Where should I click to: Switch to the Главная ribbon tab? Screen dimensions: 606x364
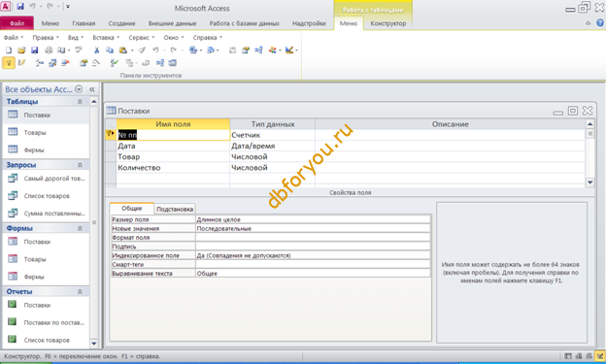click(x=84, y=23)
